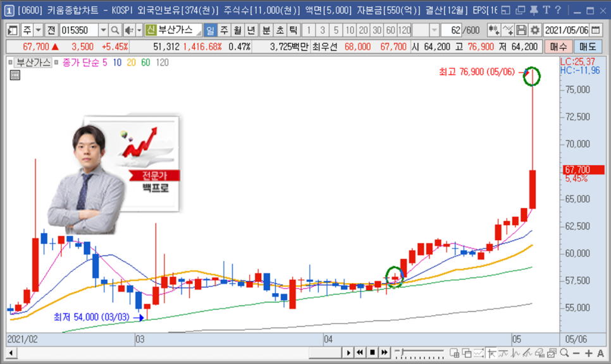Open the empty interval combo box dropdown
The width and height of the screenshot is (611, 364).
[434, 30]
